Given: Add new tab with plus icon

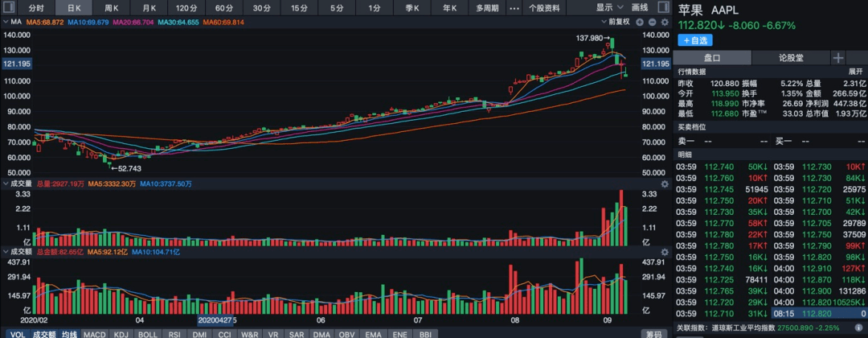Looking at the screenshot, I should pos(837,58).
